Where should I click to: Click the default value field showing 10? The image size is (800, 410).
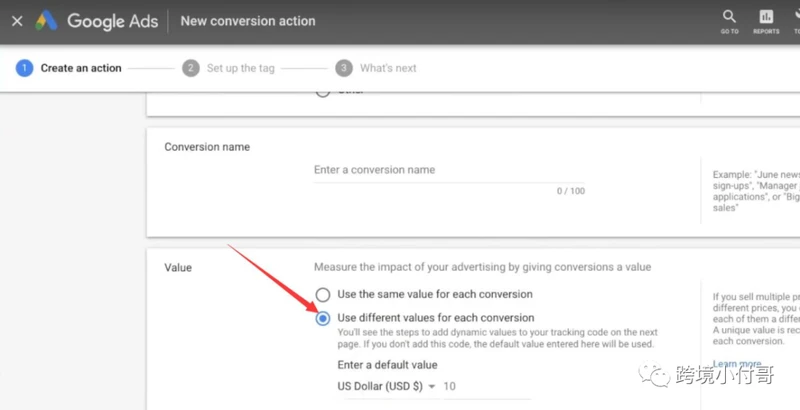[486, 387]
